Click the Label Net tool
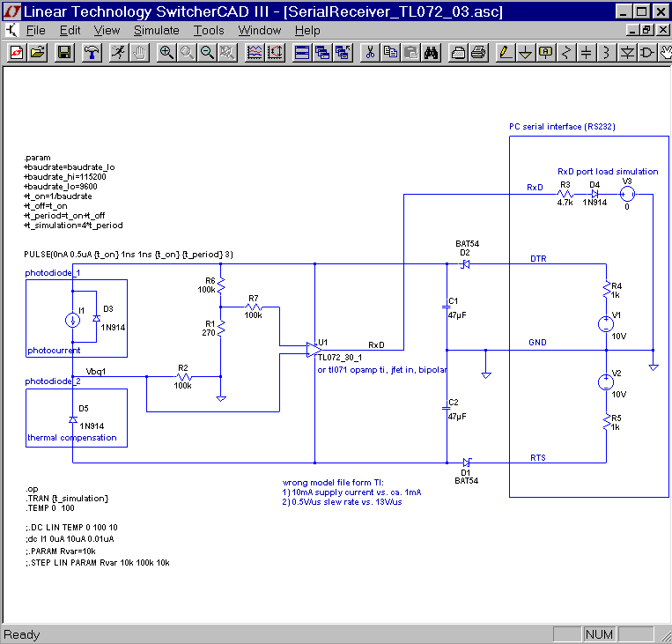 (545, 52)
